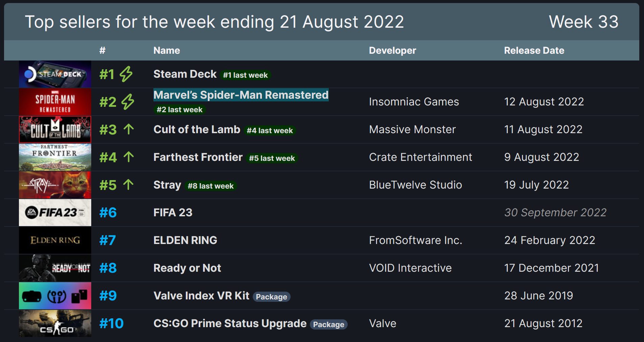644x342 pixels.
Task: Click the CS:GO thumbnail image
Action: click(x=55, y=324)
